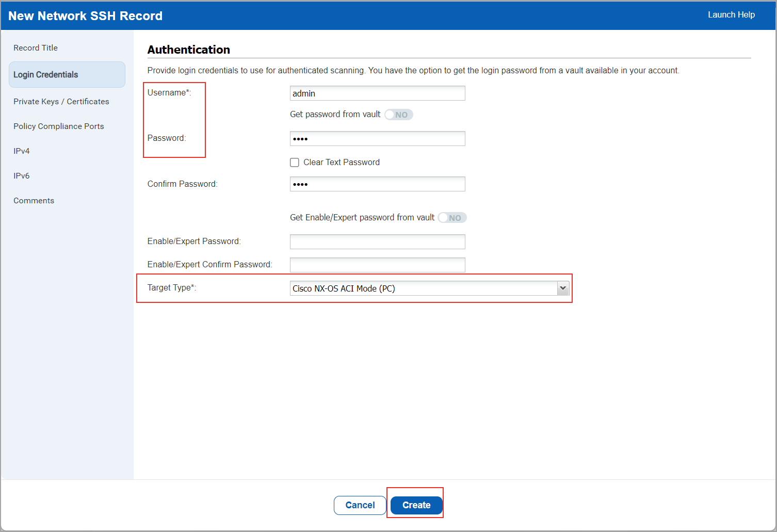Select the Record Title section

coord(35,47)
